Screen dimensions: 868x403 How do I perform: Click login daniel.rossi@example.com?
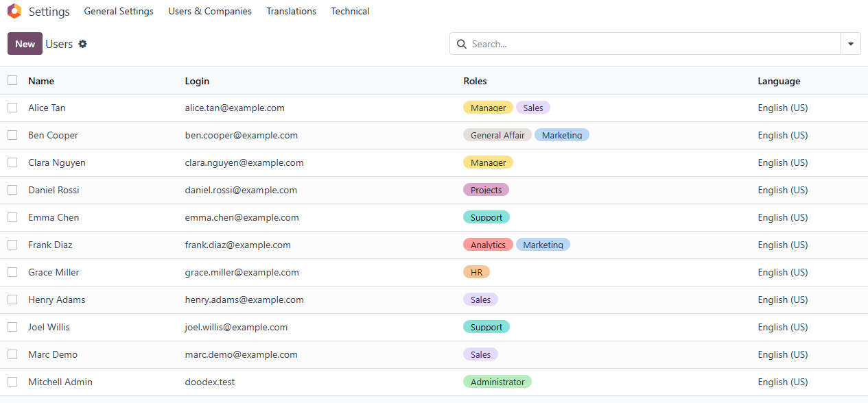tap(241, 190)
